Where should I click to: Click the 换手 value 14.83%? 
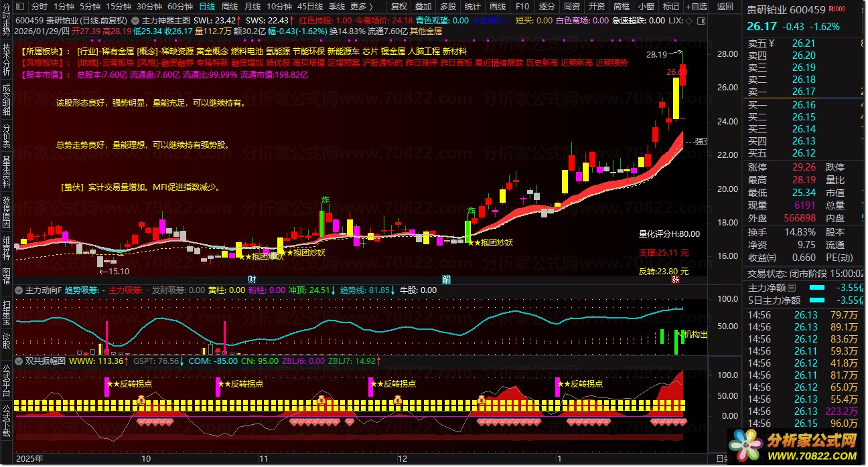pos(801,232)
